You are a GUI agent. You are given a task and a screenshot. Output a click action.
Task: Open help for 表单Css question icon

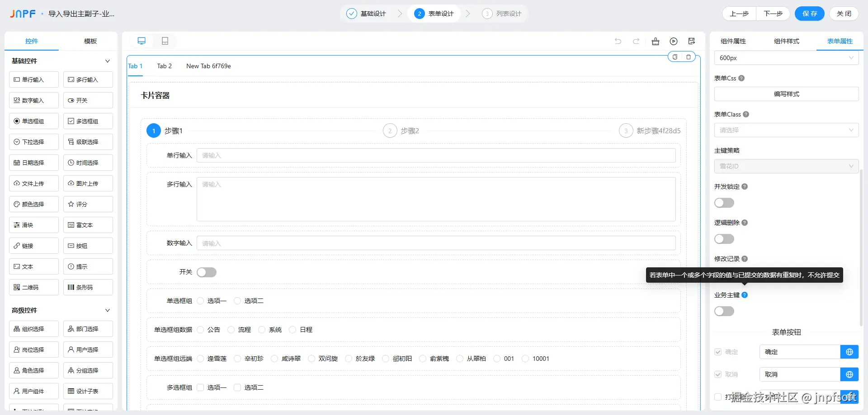point(741,78)
